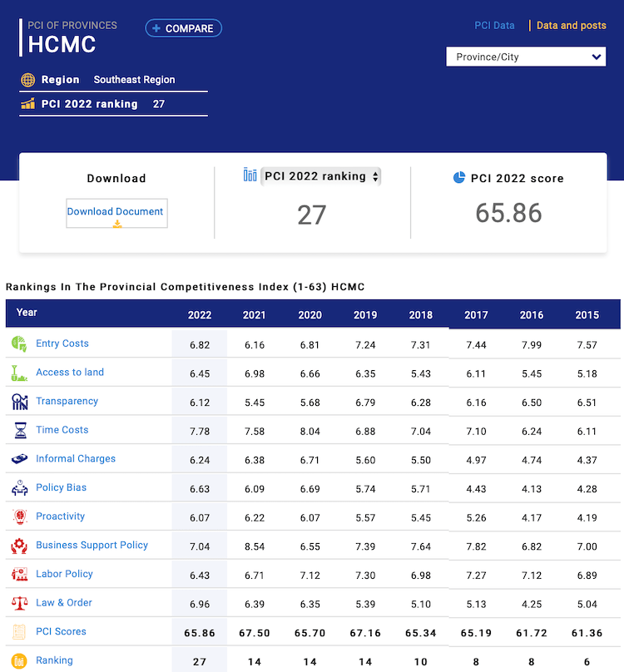
Task: Open the Ranking row link
Action: pyautogui.click(x=54, y=660)
